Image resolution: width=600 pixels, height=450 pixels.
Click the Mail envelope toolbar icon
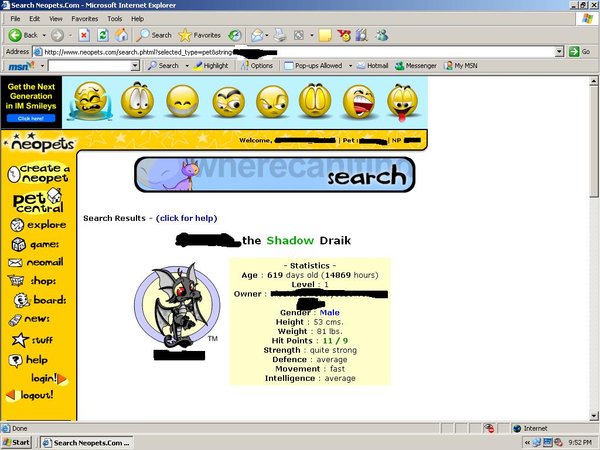click(257, 35)
